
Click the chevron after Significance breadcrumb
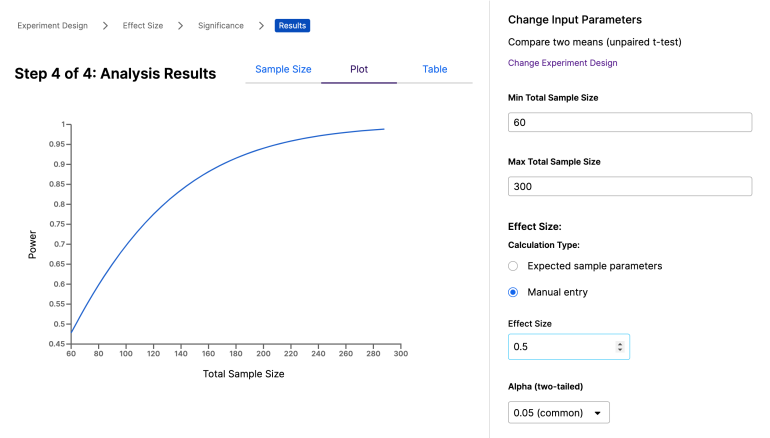pyautogui.click(x=261, y=25)
